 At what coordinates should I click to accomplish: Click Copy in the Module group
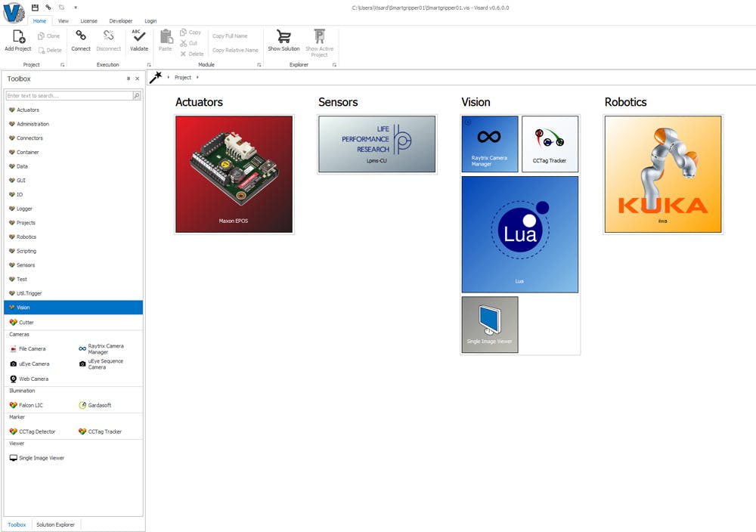pos(191,32)
